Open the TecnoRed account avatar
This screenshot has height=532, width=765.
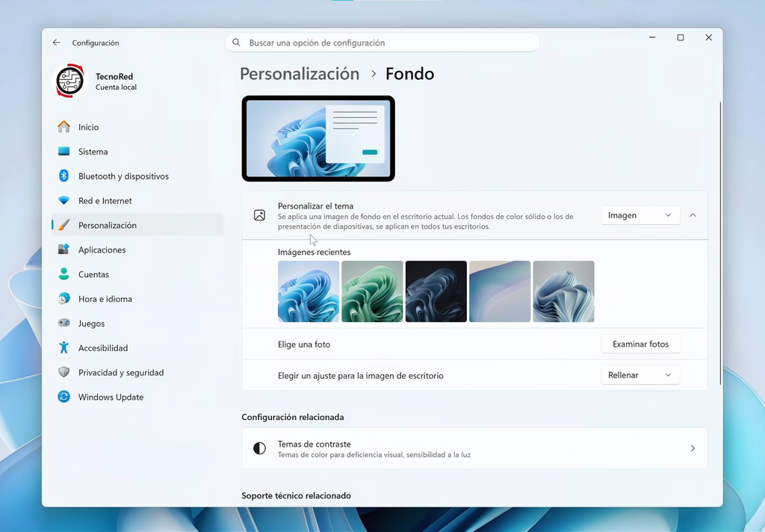(69, 81)
